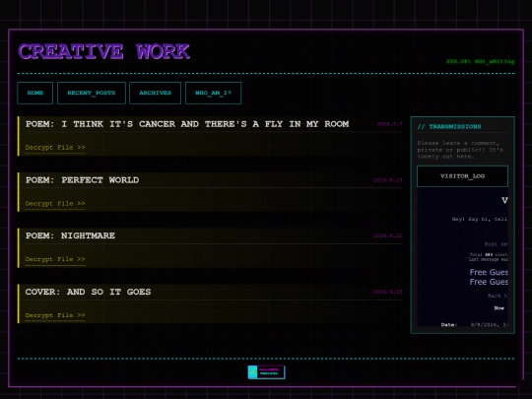Screen dimensions: 532x399
Task: Open the 'Poem: Perfect World' title
Action: [82, 180]
